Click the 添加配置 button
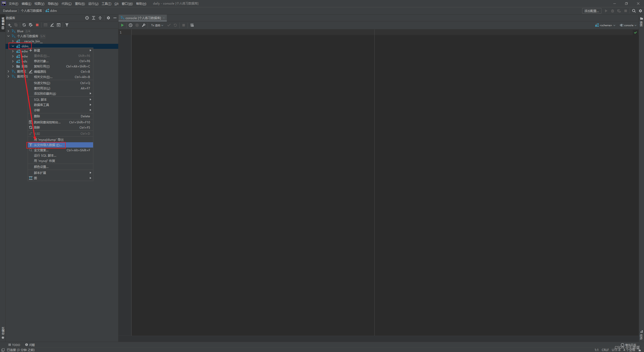The width and height of the screenshot is (644, 352). (x=592, y=11)
